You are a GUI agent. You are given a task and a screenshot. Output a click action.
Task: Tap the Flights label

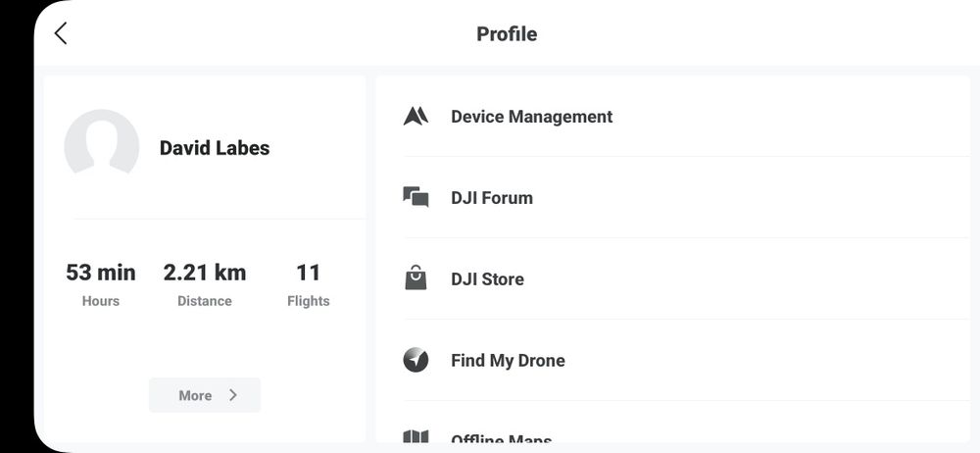(308, 301)
